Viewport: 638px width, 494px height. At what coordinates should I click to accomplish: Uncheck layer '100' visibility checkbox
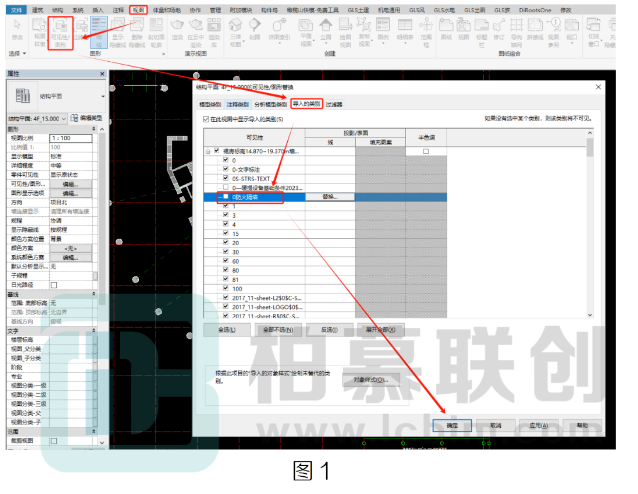[226, 289]
